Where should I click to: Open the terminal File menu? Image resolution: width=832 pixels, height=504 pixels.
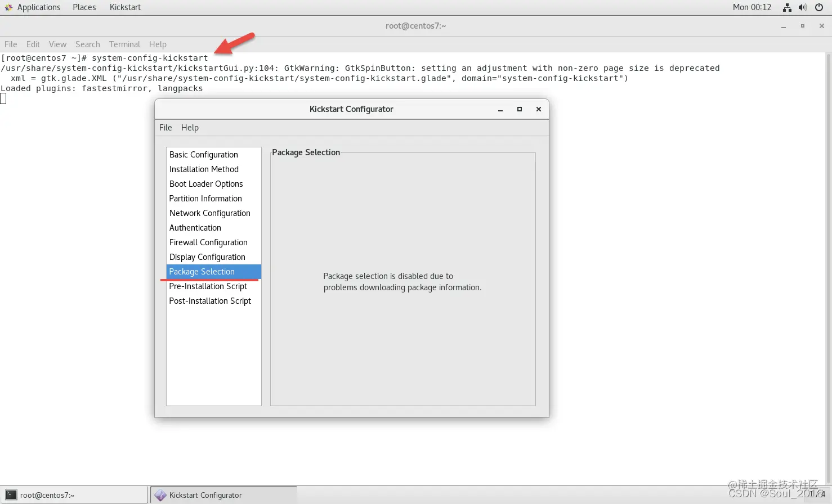pos(11,44)
